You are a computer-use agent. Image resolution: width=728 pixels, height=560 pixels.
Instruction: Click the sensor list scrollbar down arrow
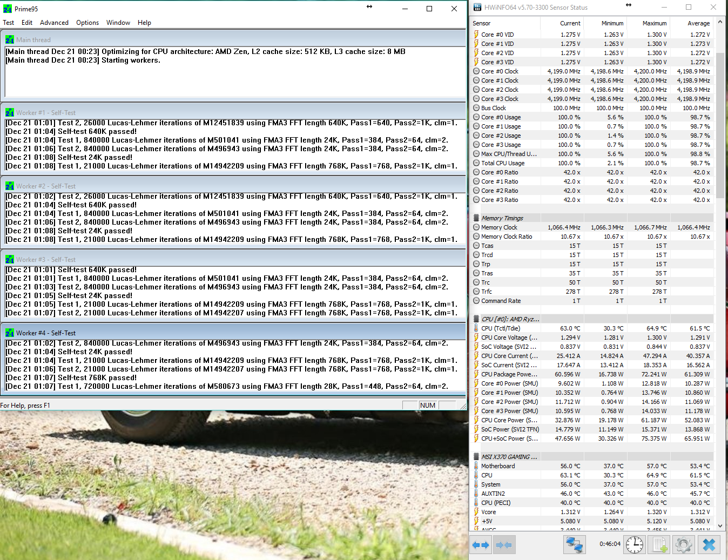pyautogui.click(x=719, y=525)
